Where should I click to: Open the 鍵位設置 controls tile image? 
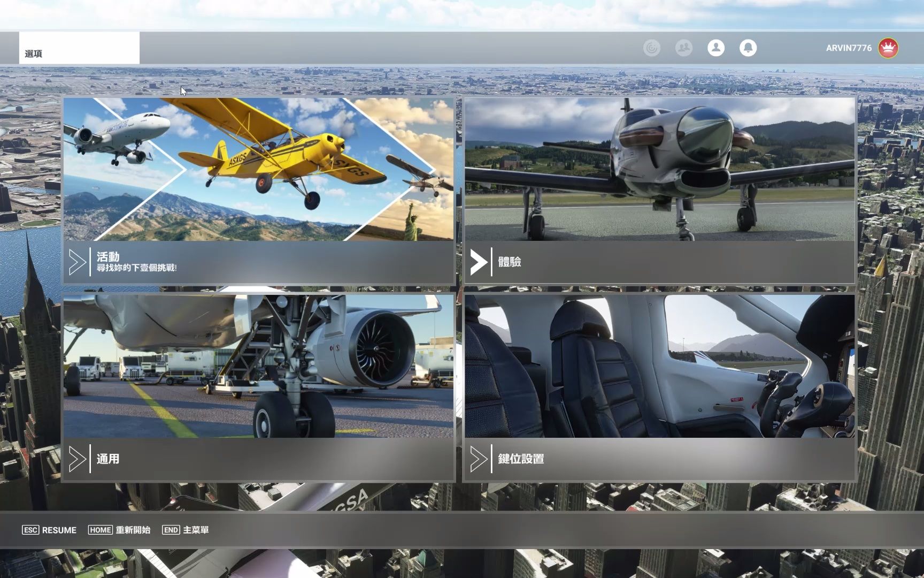pyautogui.click(x=659, y=366)
